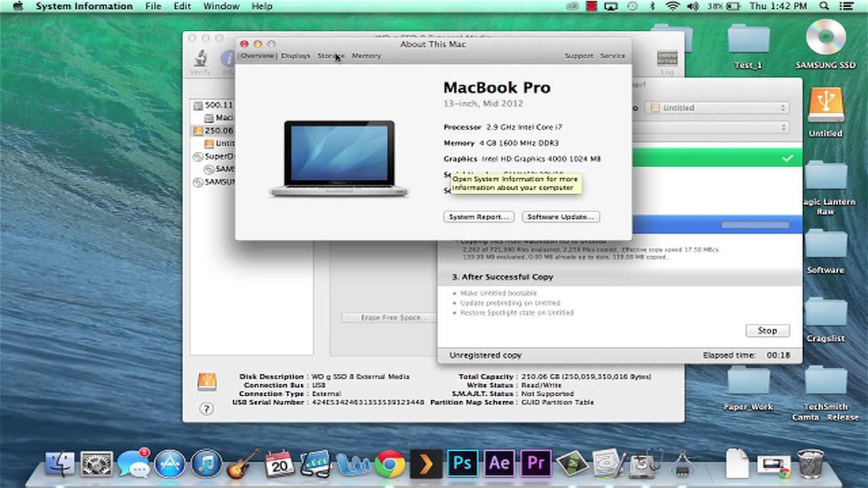
Task: Switch to the Overview tab
Action: (258, 56)
